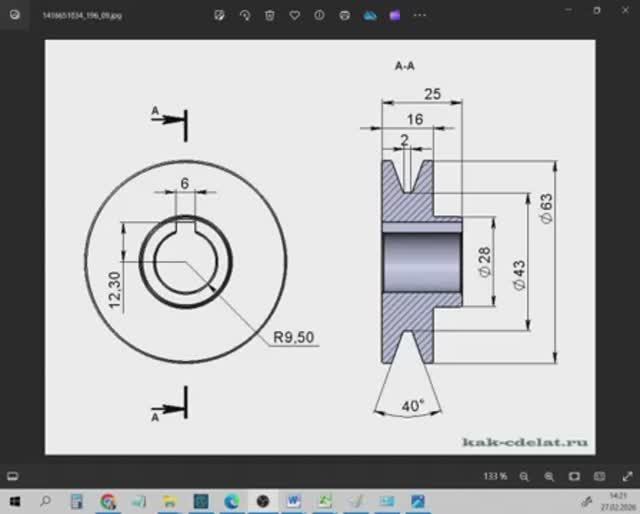Open the Photos app icon in taskbar
The image size is (640, 514).
pyautogui.click(x=418, y=502)
